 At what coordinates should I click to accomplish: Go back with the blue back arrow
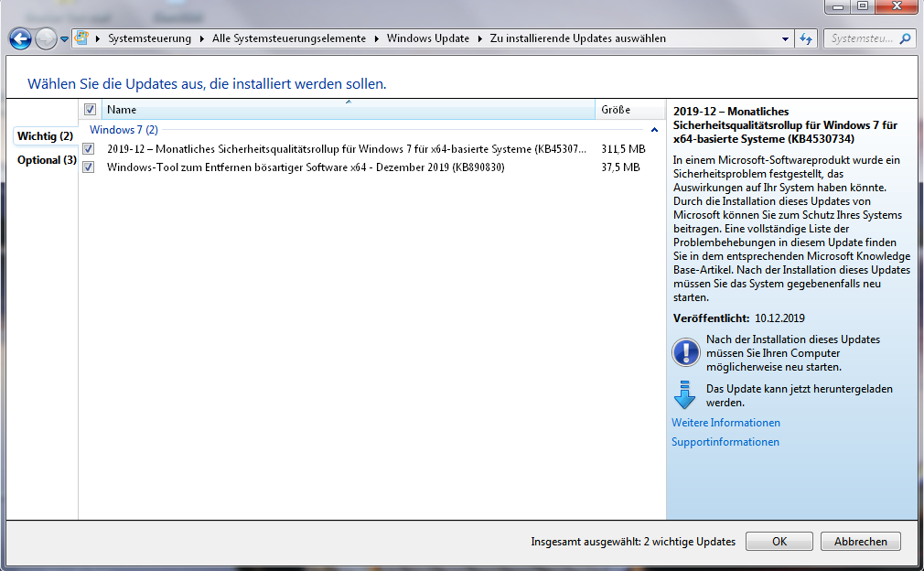click(20, 39)
